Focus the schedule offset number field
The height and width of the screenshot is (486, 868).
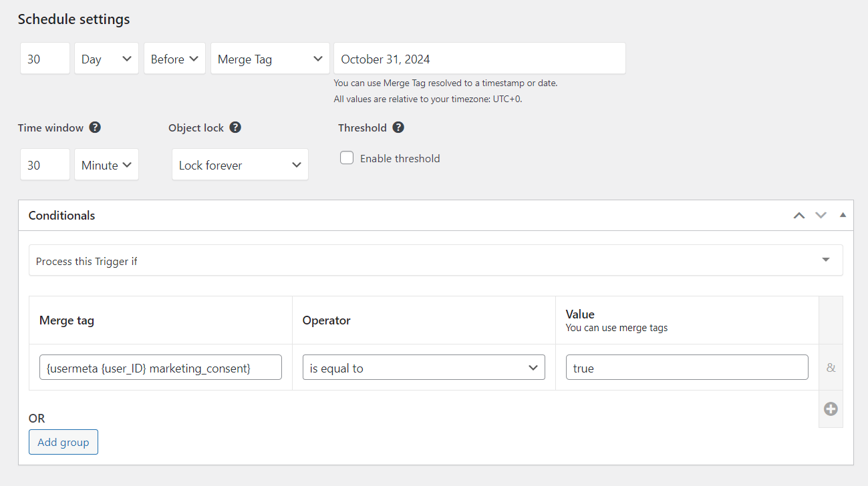[x=45, y=59]
